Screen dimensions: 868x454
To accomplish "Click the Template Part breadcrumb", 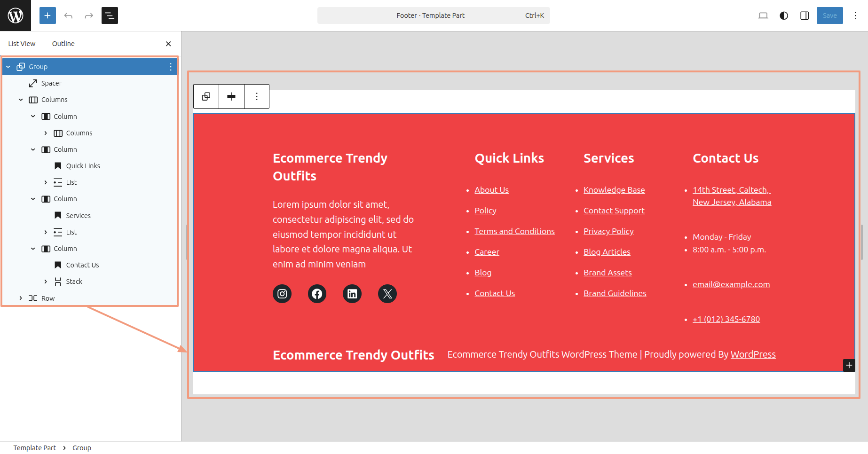I will [34, 448].
